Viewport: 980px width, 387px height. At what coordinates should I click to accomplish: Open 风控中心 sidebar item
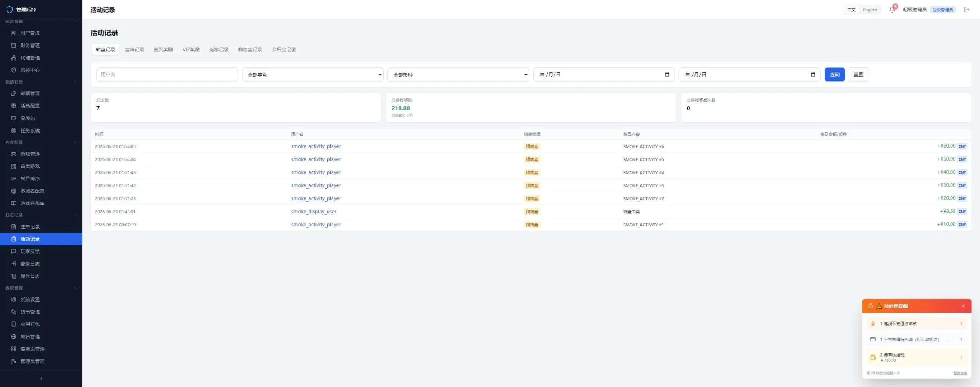tap(41, 70)
